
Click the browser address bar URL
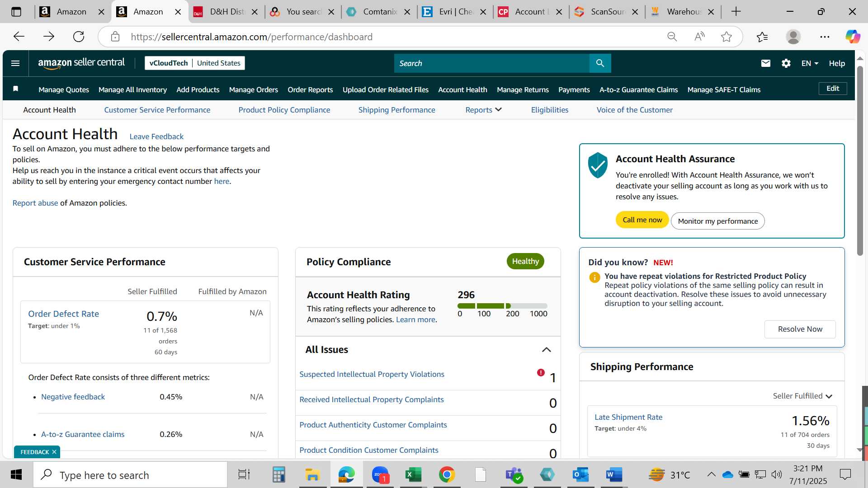pos(252,37)
